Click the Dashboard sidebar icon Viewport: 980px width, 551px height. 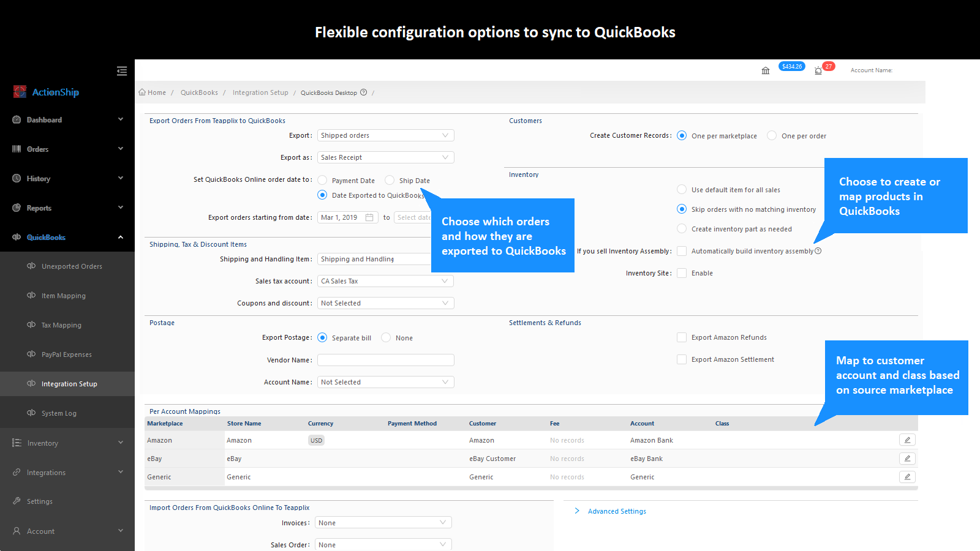pos(17,119)
